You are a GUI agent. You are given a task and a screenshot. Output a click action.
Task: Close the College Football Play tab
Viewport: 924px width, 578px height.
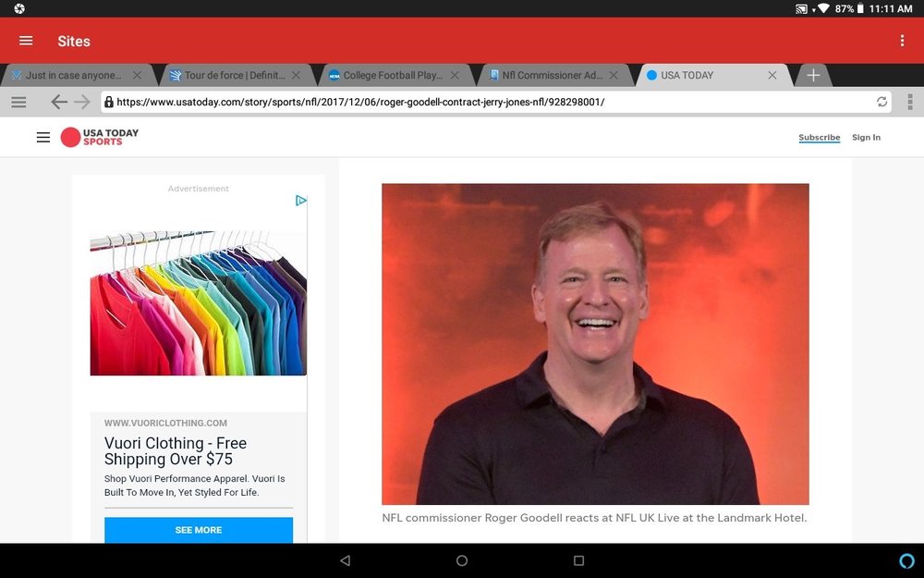pyautogui.click(x=455, y=76)
